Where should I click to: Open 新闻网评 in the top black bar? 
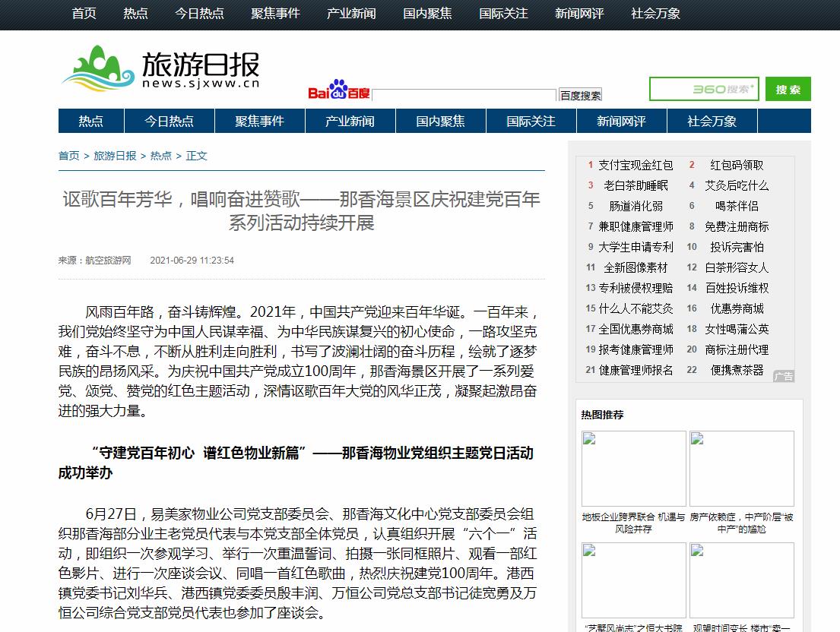[x=580, y=14]
